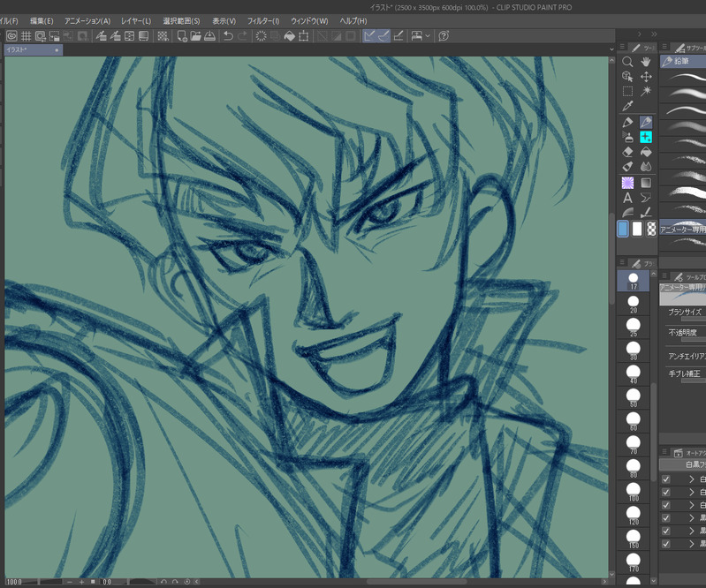Click the Open file folder icon
706x588 pixels.
click(196, 36)
